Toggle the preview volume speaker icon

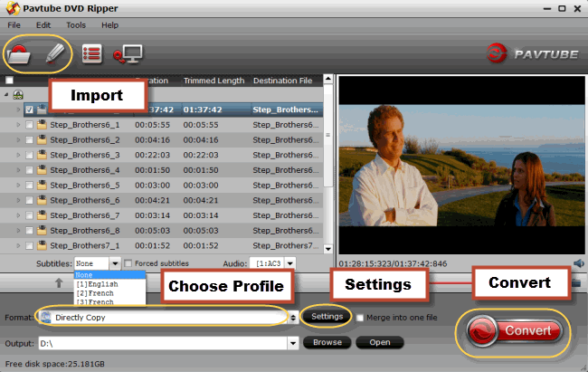[579, 263]
